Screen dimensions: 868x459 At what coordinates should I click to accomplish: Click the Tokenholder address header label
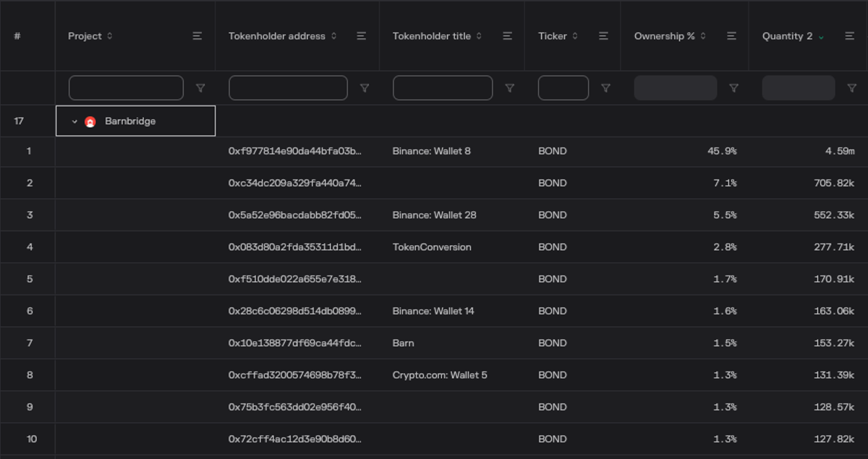[x=277, y=36]
